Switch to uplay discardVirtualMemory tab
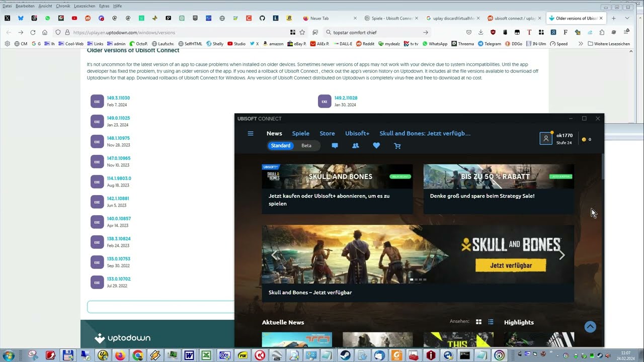 452,18
